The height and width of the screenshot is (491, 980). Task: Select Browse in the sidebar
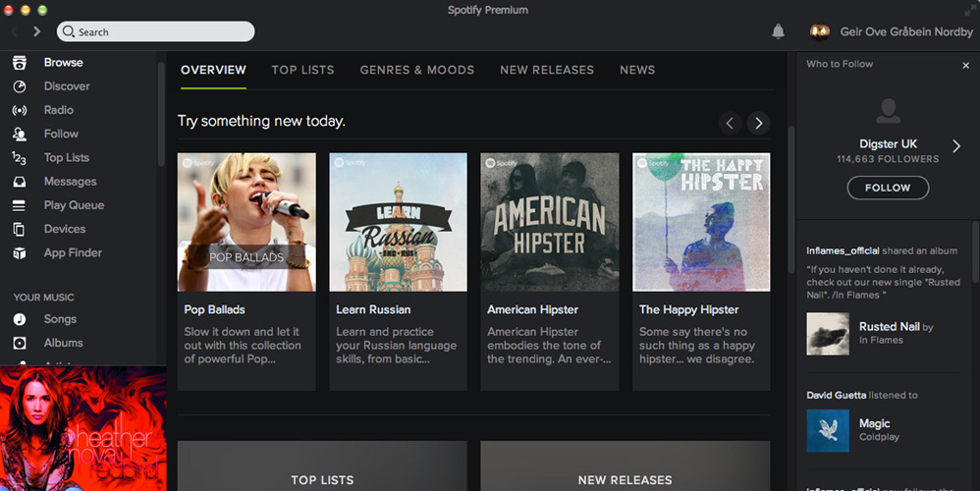63,63
